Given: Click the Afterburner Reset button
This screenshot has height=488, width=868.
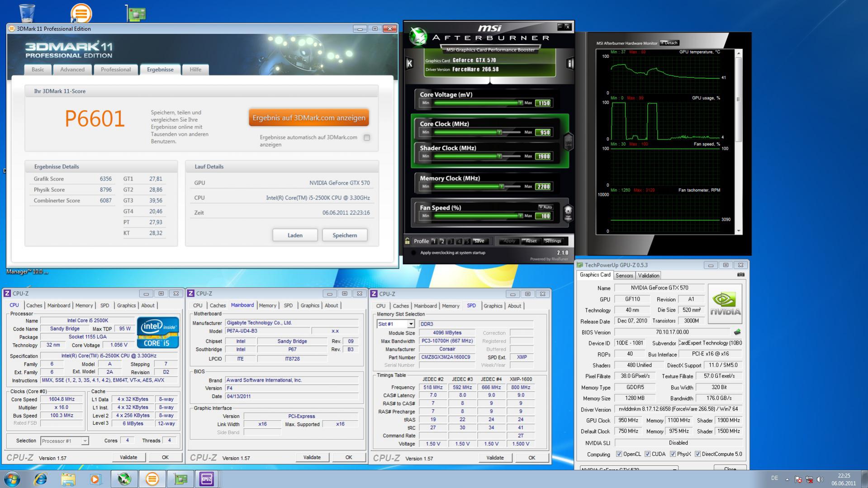Looking at the screenshot, I should pos(531,241).
